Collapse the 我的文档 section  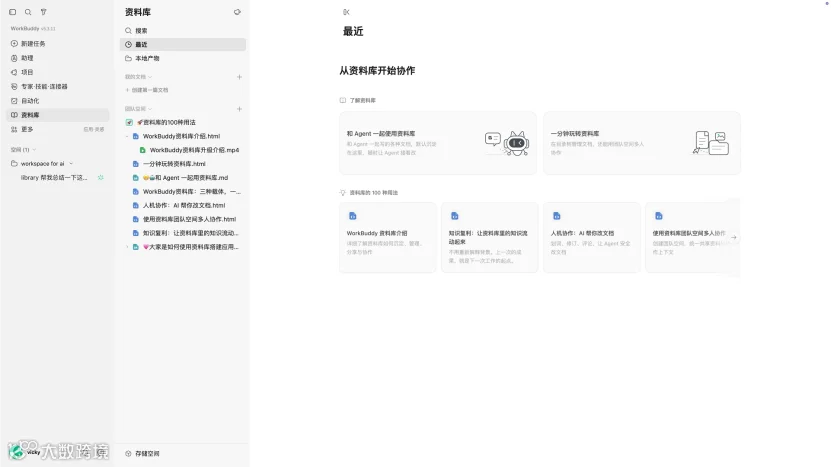tap(150, 77)
